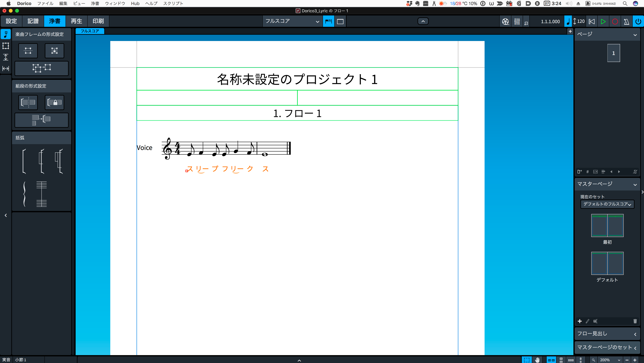Switch to 設定 mode
644x363 pixels.
pos(11,21)
